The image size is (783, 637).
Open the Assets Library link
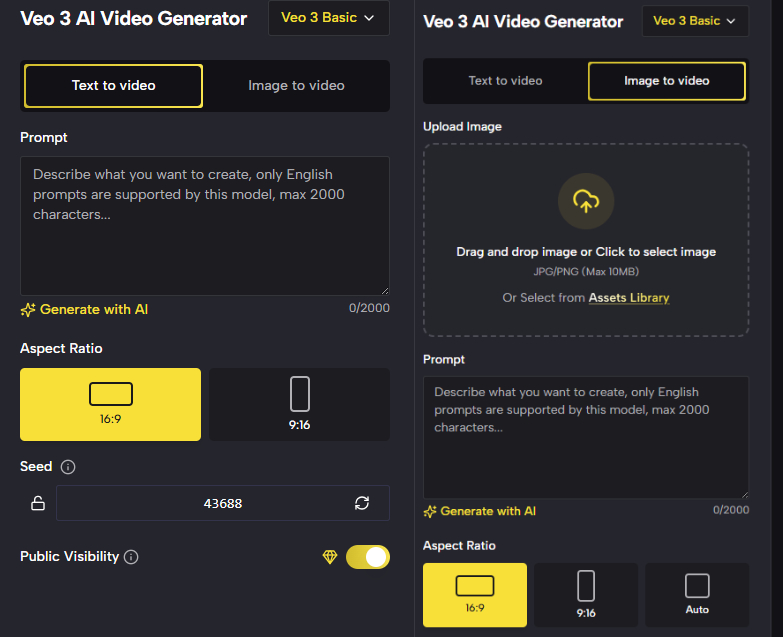629,298
